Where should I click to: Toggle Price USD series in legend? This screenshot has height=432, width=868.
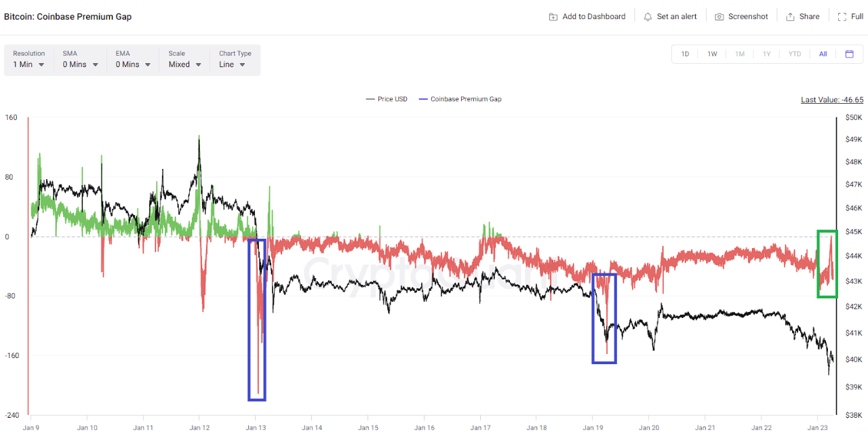[x=387, y=100]
